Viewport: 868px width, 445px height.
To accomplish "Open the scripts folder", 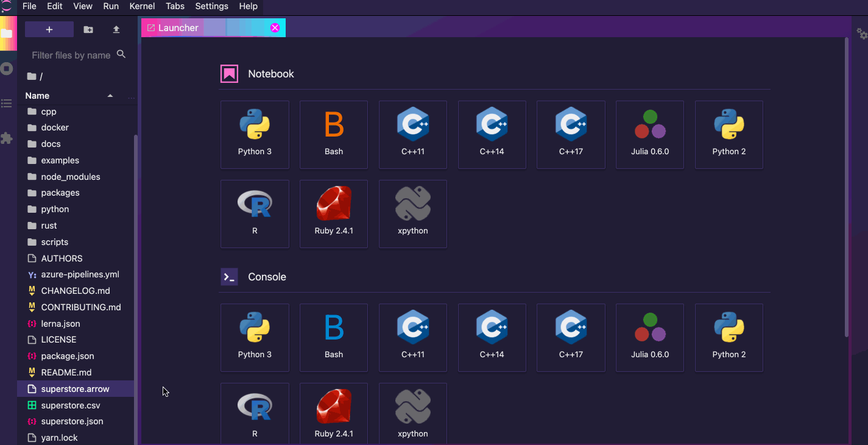I will tap(76, 242).
